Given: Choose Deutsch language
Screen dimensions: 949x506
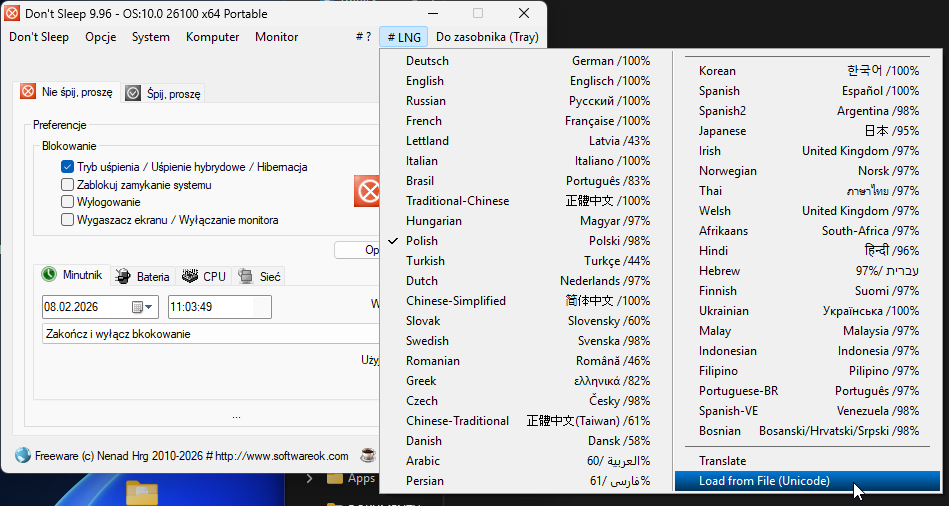Looking at the screenshot, I should tap(525, 61).
